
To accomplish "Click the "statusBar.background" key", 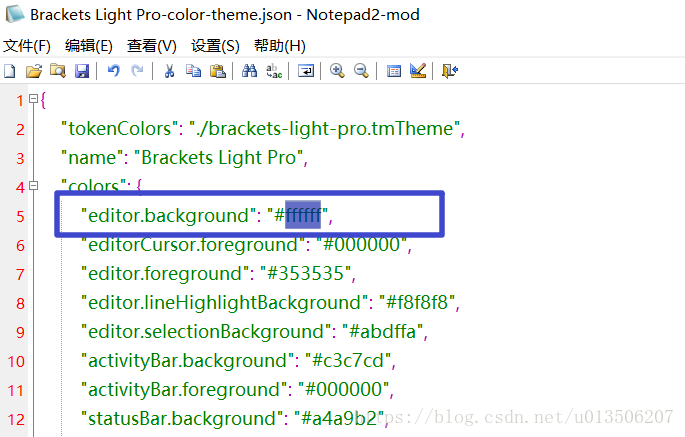I will pos(182,419).
